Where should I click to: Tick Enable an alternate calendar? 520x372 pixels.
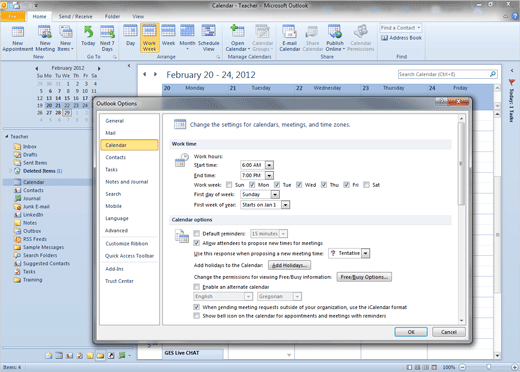197,287
